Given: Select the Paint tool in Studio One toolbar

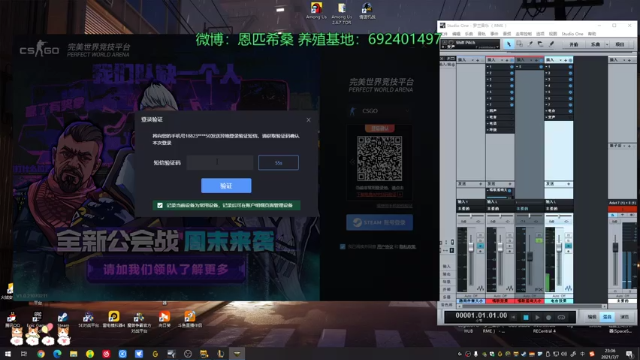Looking at the screenshot, I should click(551, 44).
